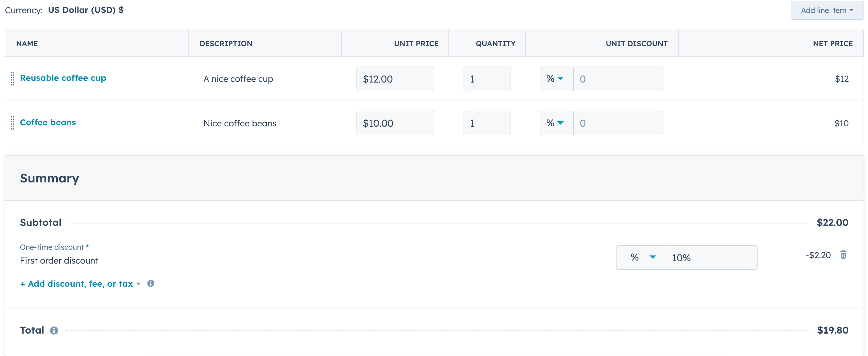The width and height of the screenshot is (868, 356).
Task: Expand Add discount, fee, or tax menu
Action: pyautogui.click(x=80, y=284)
